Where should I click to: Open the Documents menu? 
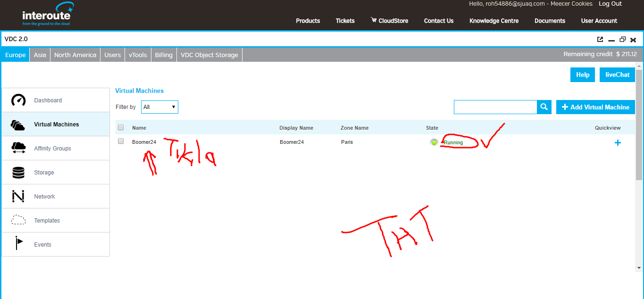tap(550, 21)
